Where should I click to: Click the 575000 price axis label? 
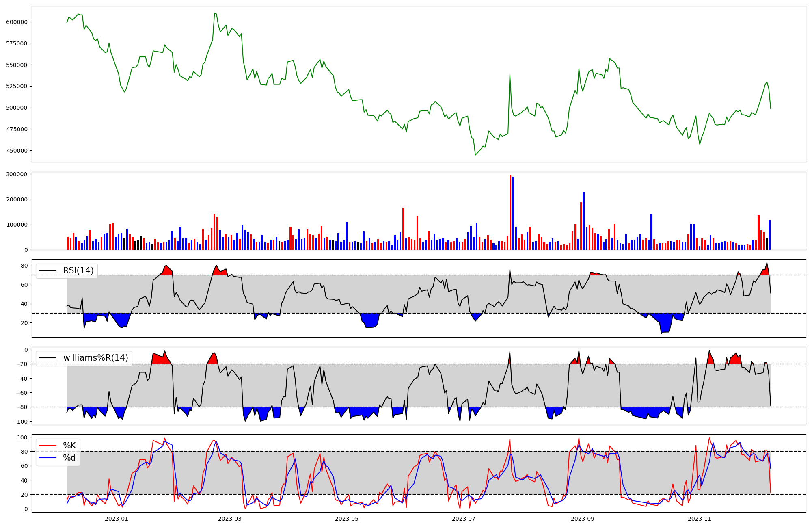17,43
